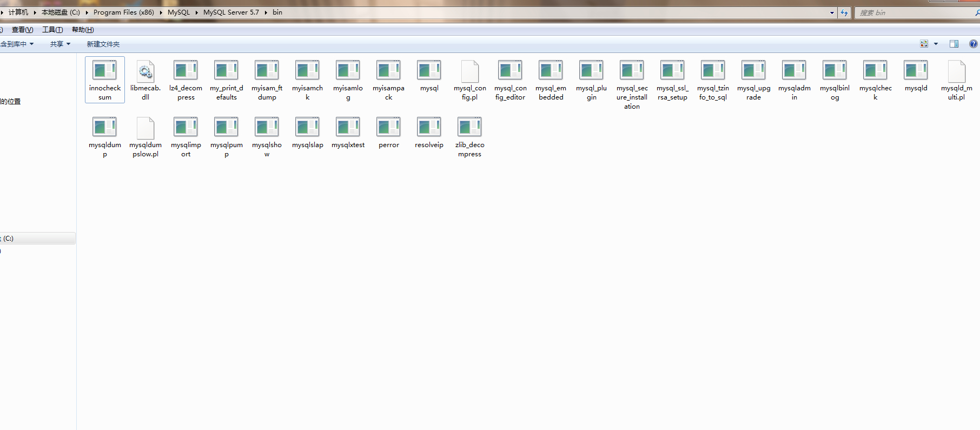Open the Explorer help button
The height and width of the screenshot is (430, 980).
(x=974, y=44)
